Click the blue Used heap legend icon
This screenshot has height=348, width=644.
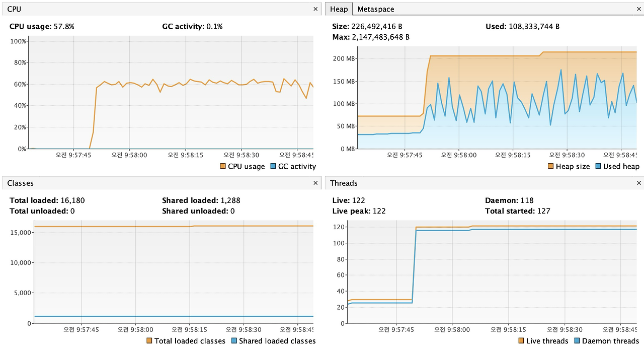coord(598,166)
